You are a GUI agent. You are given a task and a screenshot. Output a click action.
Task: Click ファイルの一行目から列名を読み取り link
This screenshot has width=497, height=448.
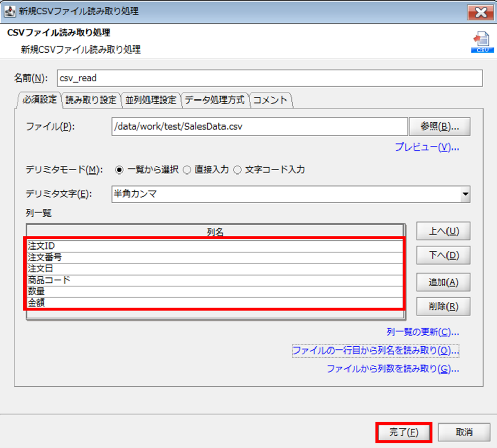(x=376, y=351)
